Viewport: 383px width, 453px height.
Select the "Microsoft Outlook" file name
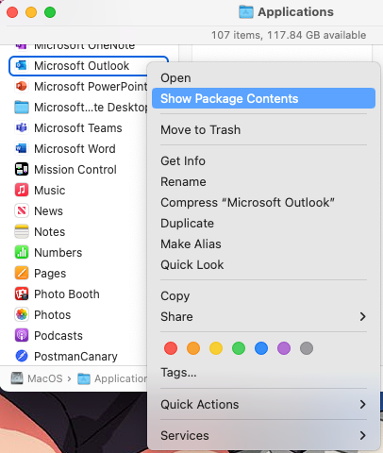(82, 66)
